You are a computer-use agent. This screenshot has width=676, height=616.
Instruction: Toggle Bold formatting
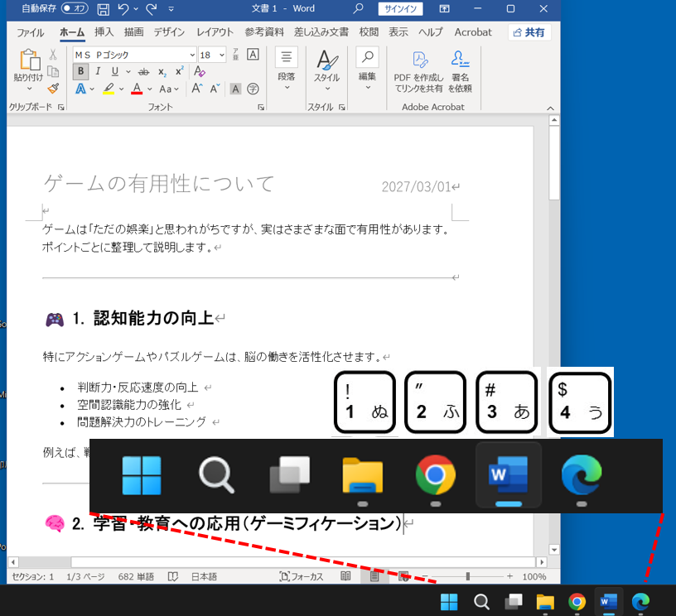pos(80,71)
